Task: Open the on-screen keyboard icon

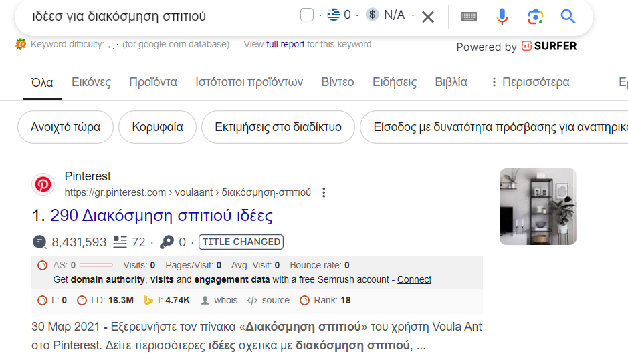Action: click(469, 17)
